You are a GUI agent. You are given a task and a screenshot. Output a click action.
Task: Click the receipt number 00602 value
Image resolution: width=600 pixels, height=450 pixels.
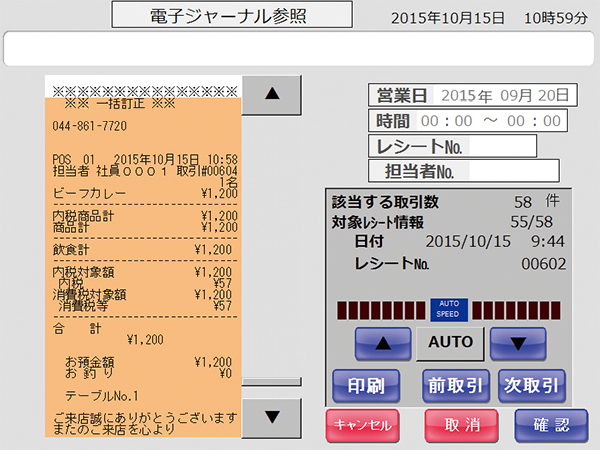point(543,264)
